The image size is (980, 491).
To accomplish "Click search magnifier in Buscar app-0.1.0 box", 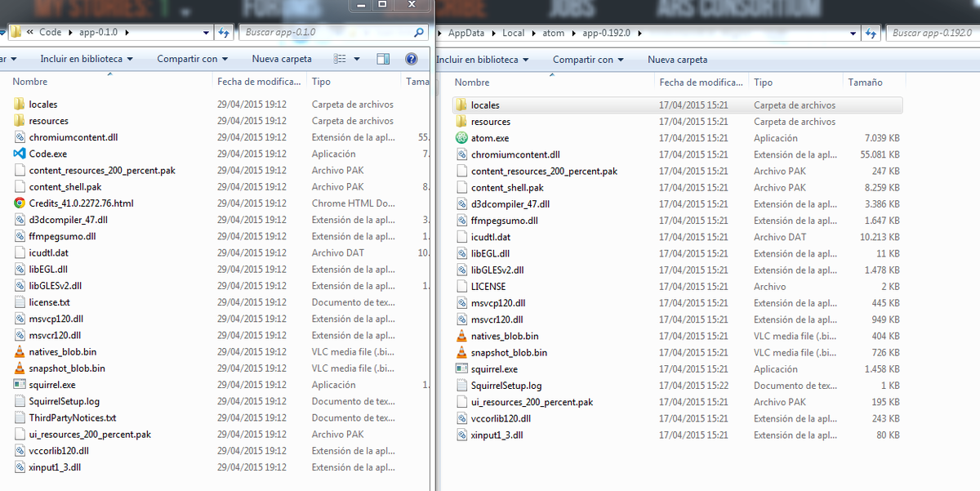I will pos(419,33).
